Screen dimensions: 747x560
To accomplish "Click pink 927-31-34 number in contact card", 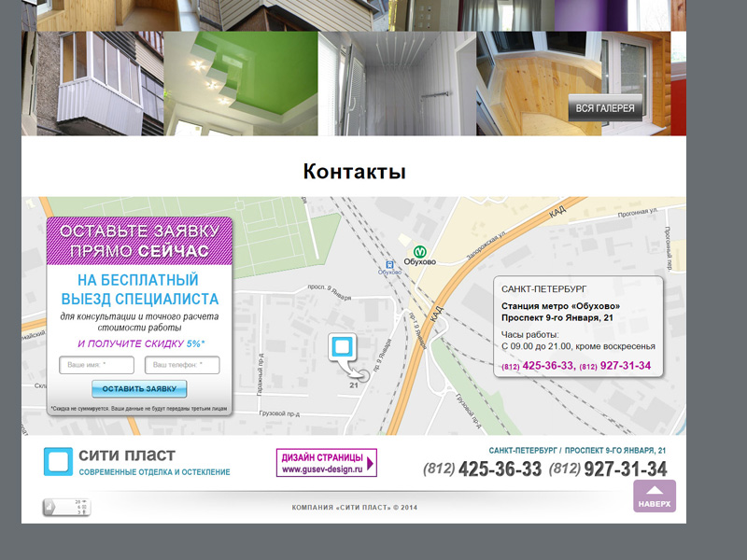I will point(626,366).
